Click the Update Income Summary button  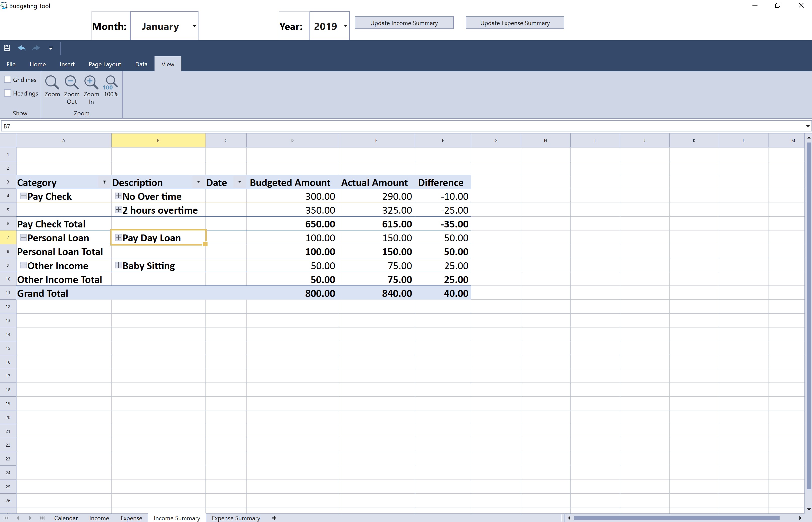[404, 23]
